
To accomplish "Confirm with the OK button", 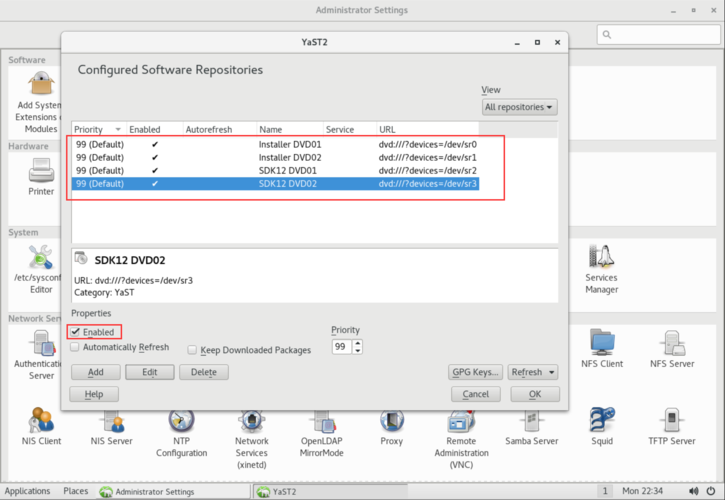I will coord(535,394).
